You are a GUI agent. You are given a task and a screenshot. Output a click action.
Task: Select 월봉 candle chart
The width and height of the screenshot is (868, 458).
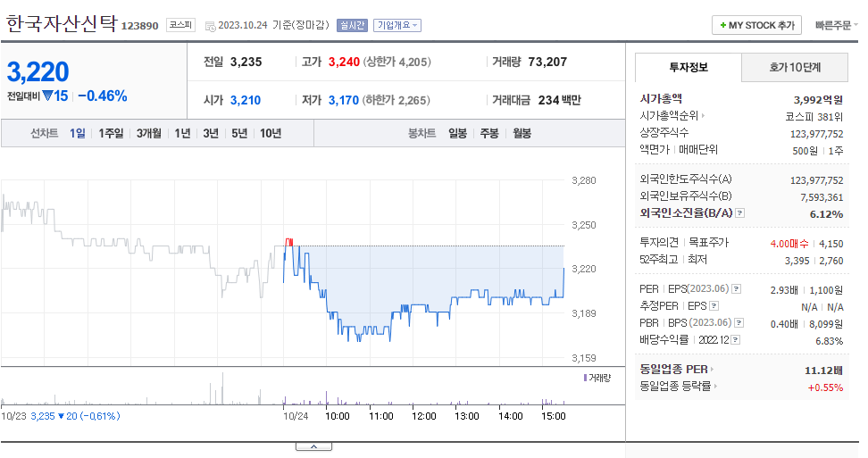tap(522, 133)
